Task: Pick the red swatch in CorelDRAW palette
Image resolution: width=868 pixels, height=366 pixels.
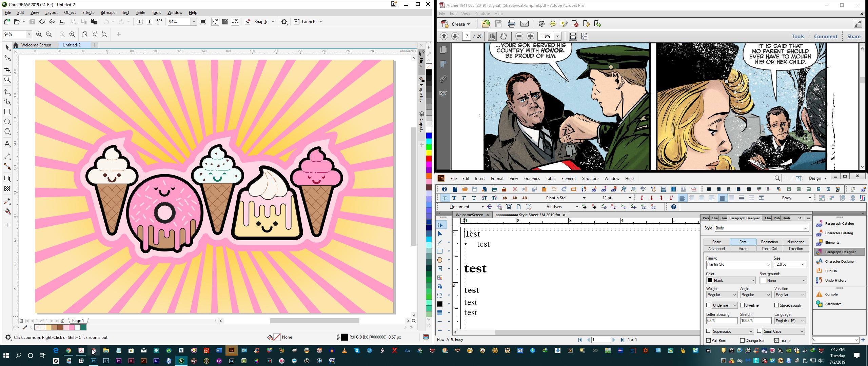Action: click(429, 159)
